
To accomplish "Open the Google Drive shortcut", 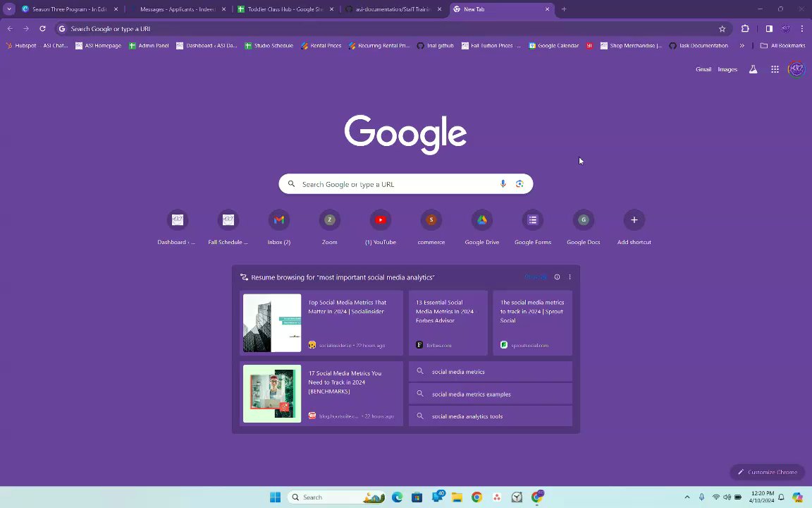I will point(482,228).
